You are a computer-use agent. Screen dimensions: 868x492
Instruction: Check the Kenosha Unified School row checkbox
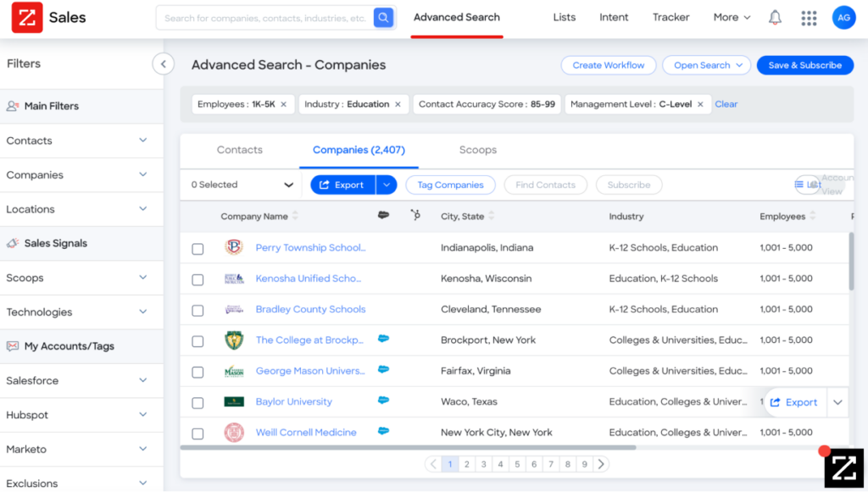198,279
